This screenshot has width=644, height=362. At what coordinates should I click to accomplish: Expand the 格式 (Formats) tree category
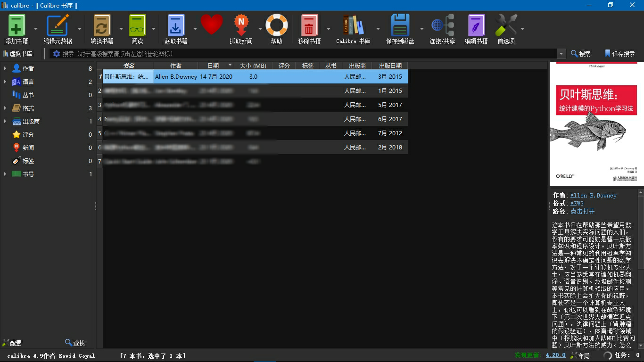5,108
